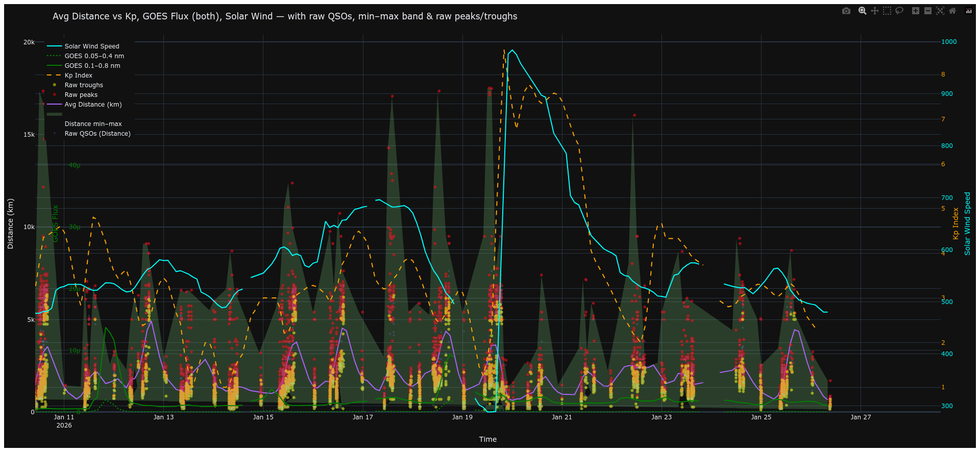
Task: Click the 'Time' x-axis title
Action: click(x=488, y=439)
